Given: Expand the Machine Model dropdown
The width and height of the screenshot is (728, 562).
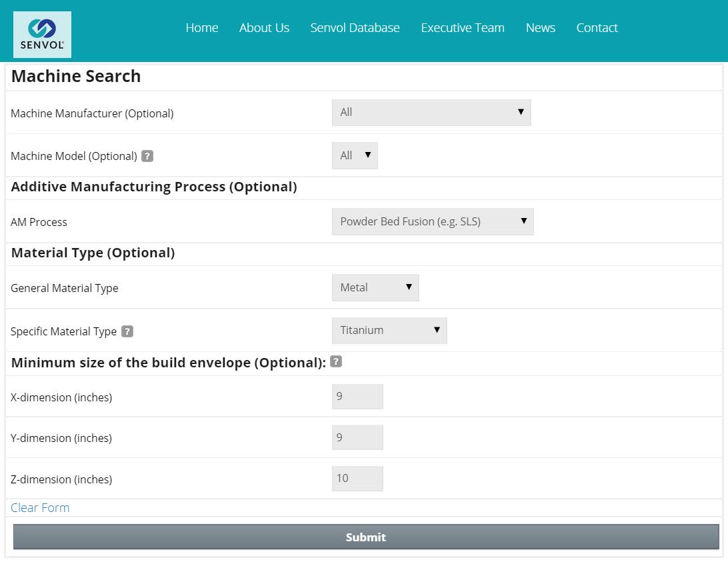Looking at the screenshot, I should coord(355,155).
